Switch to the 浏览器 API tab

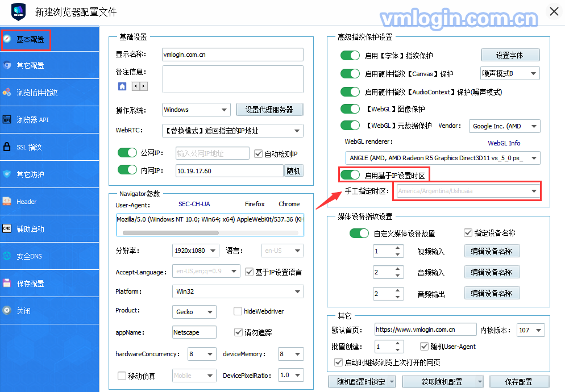(49, 120)
